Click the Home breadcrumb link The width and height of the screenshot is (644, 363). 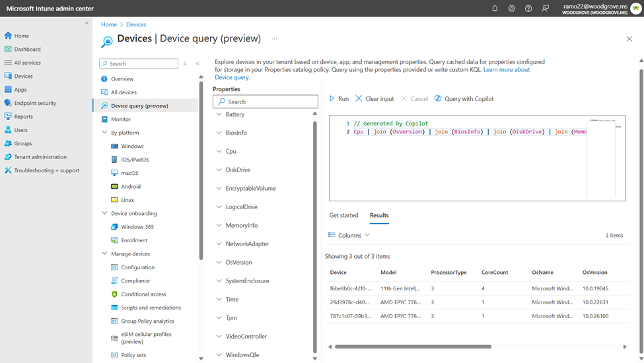pyautogui.click(x=109, y=24)
